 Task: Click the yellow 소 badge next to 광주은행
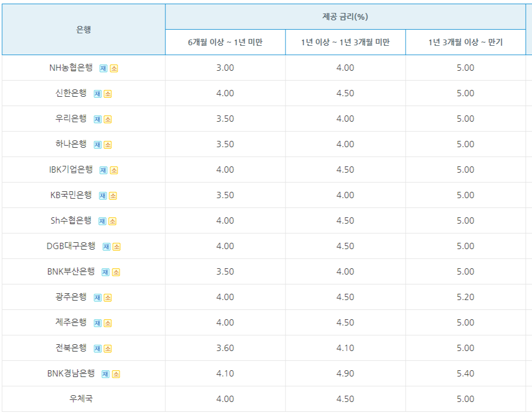tap(108, 297)
